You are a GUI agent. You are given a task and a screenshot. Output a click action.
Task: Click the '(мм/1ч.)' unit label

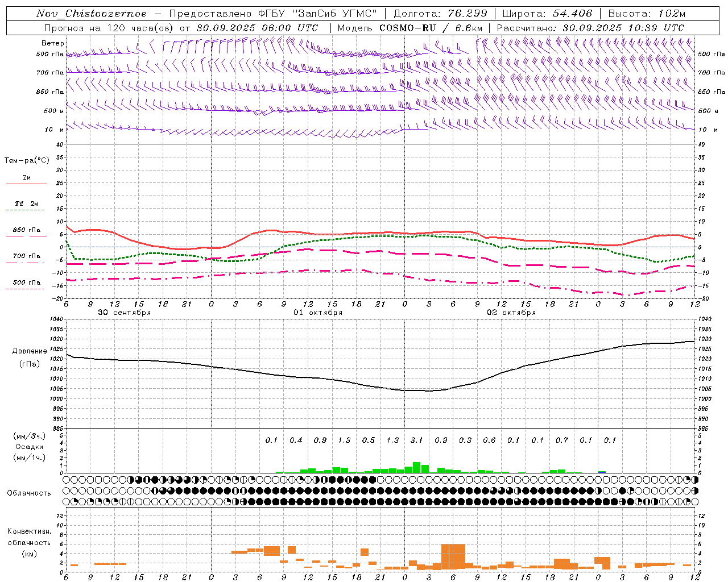point(30,458)
